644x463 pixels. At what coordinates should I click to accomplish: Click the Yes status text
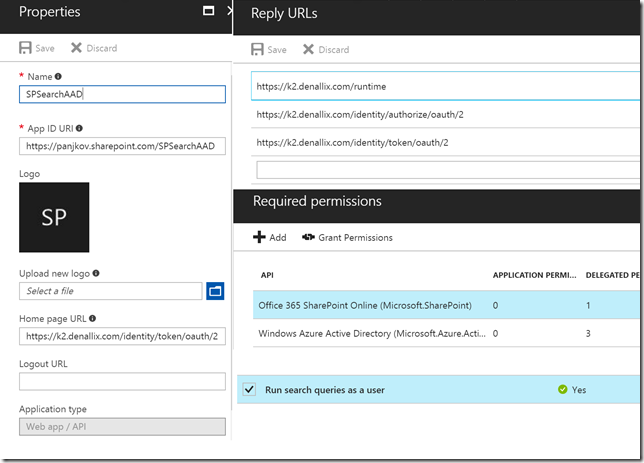click(x=579, y=390)
